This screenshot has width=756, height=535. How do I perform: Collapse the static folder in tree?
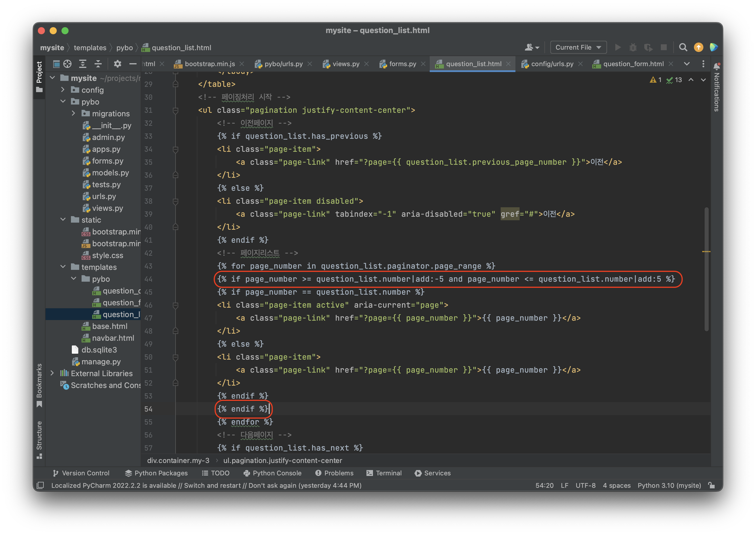coord(63,219)
